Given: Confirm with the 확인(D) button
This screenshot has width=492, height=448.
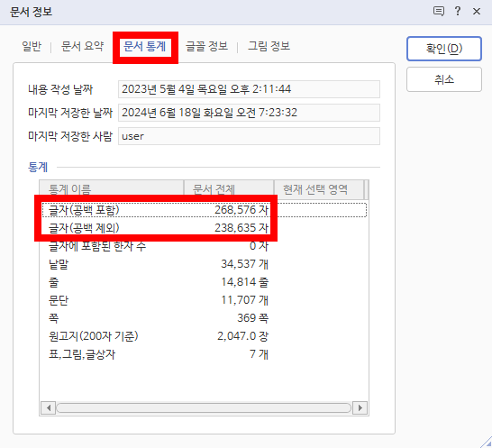Looking at the screenshot, I should coord(444,49).
